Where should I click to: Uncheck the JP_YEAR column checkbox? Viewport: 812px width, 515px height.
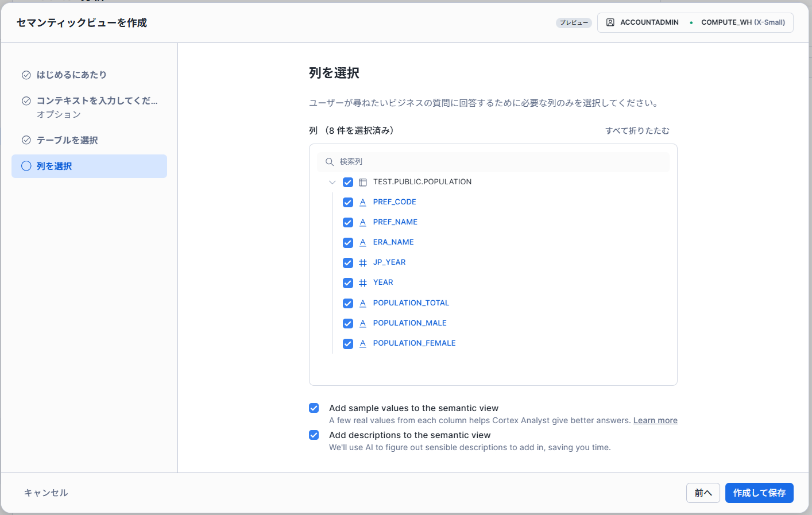click(x=348, y=263)
